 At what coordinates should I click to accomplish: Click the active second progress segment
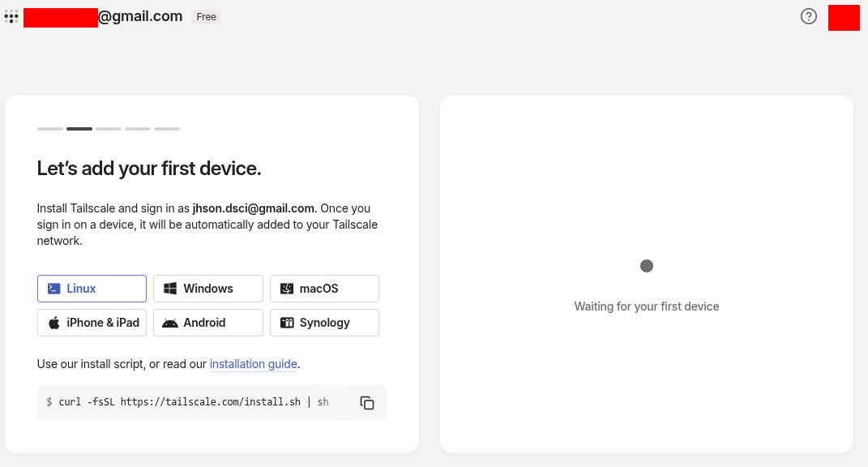tap(79, 129)
